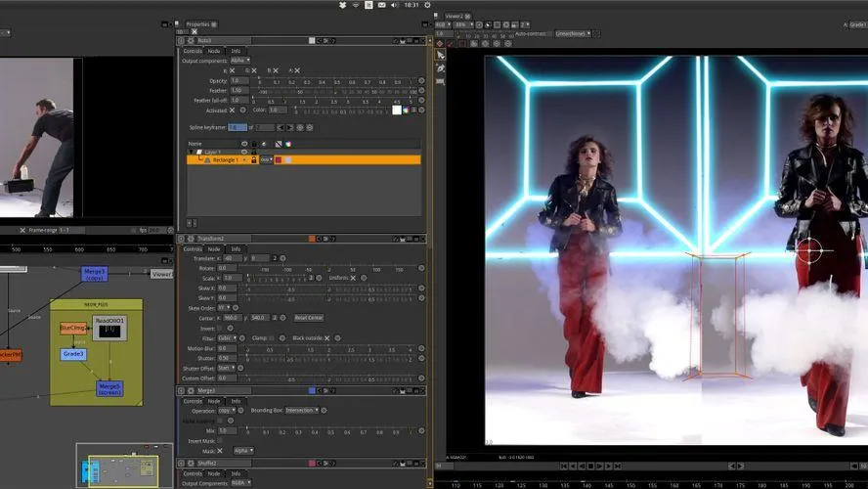The image size is (868, 489).
Task: Click the white color swatch in Roto1
Action: coord(396,111)
